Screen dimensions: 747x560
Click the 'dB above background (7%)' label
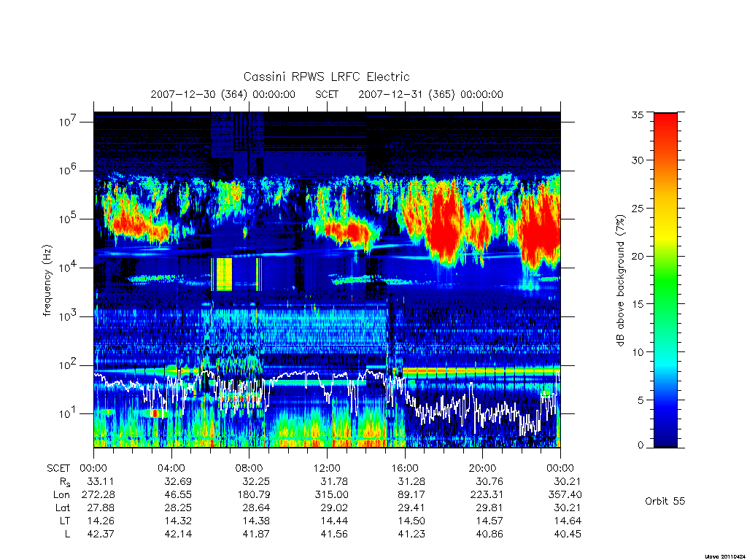[x=620, y=281]
